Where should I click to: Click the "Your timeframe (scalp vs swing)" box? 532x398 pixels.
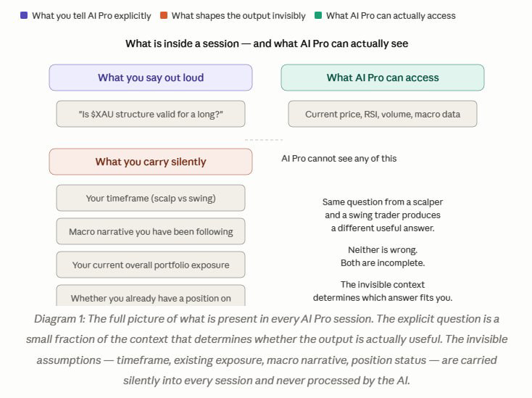(151, 198)
